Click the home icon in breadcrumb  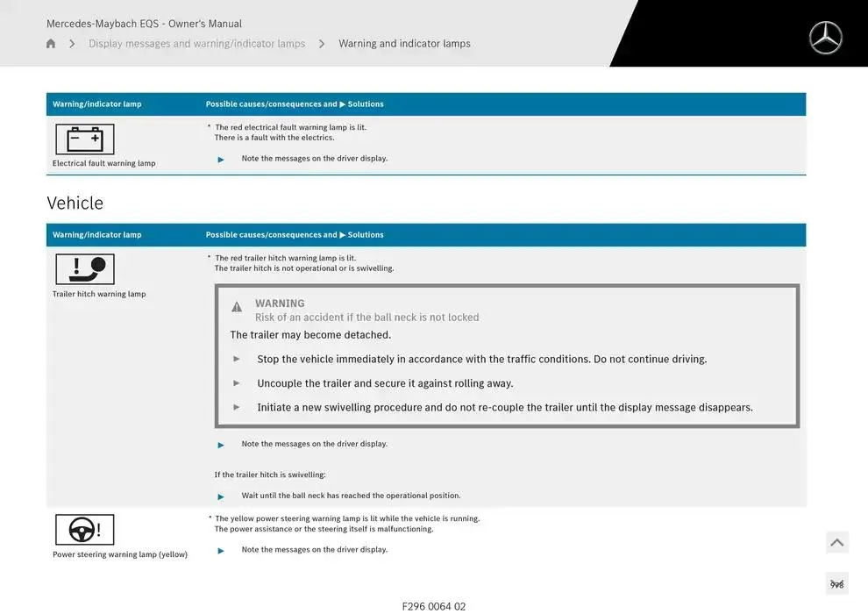coord(51,44)
